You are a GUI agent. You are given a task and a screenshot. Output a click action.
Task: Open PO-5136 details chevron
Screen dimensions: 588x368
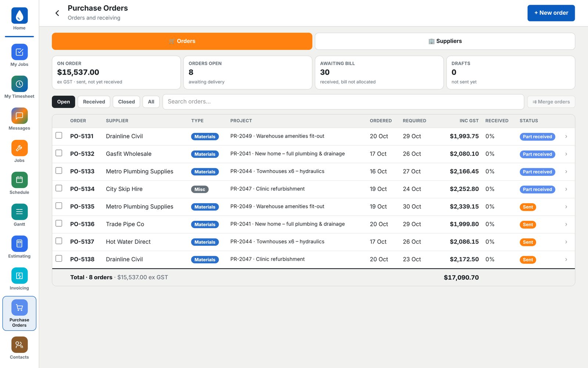coord(566,224)
